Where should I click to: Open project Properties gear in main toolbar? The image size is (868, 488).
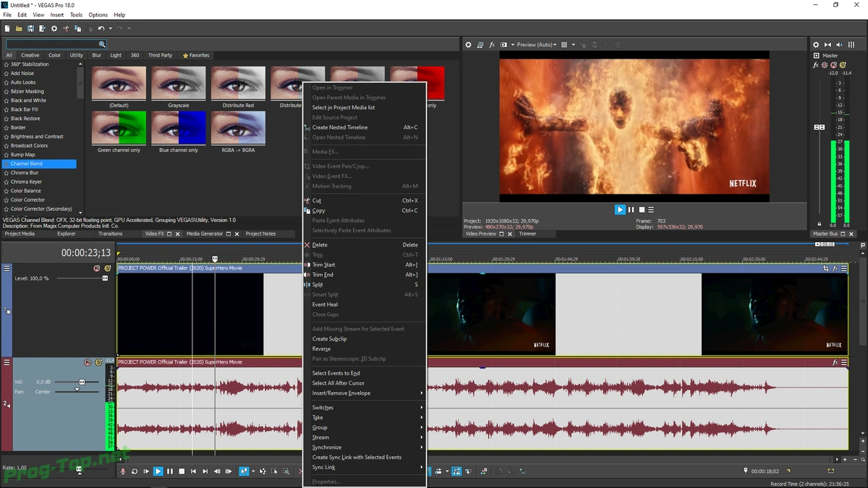pyautogui.click(x=54, y=28)
